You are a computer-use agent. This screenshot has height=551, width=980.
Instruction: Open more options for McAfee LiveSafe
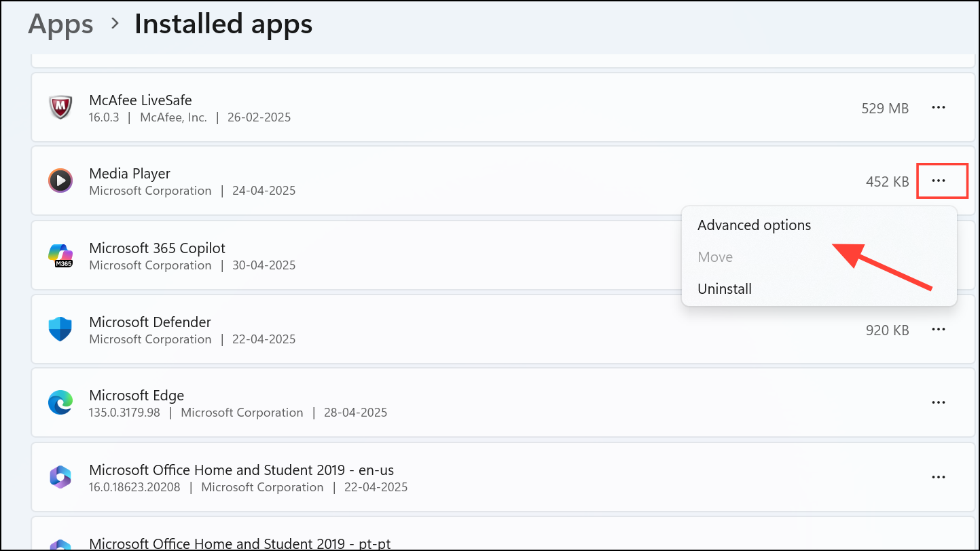coord(938,107)
